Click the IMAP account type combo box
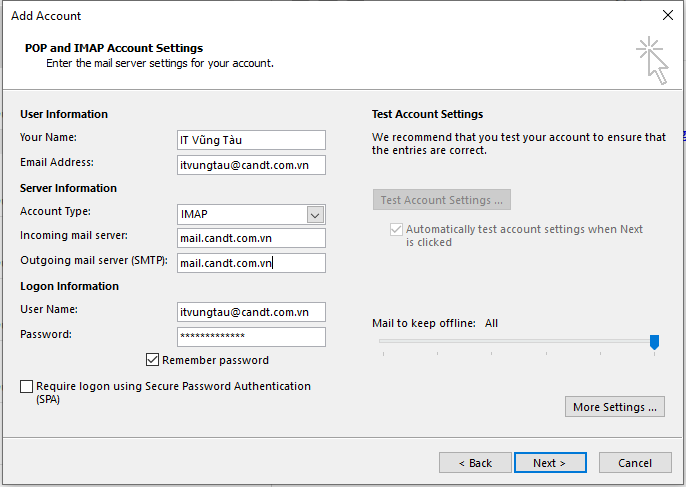This screenshot has width=686, height=487. (251, 214)
